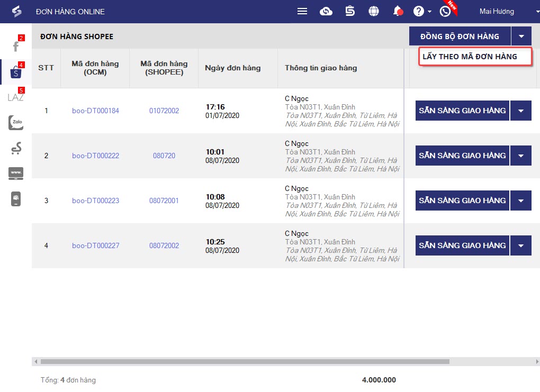This screenshot has width=540, height=392.
Task: Open order link boo-DT000222
Action: 95,156
